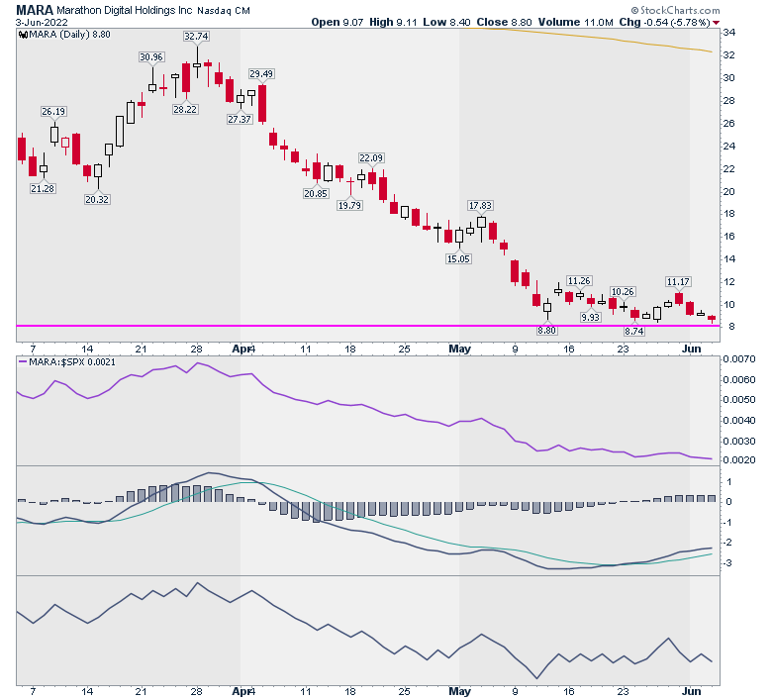Screen dimensions: 772x700
Task: Click the 0.0020 value on ratio axis
Action: pos(738,460)
